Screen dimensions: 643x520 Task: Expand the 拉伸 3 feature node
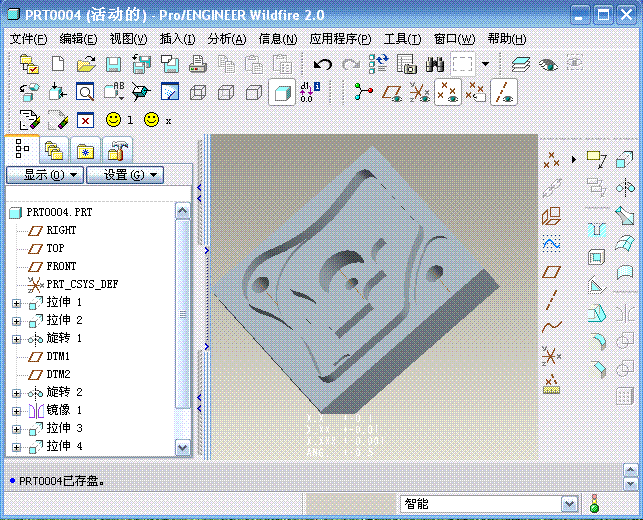tap(16, 429)
